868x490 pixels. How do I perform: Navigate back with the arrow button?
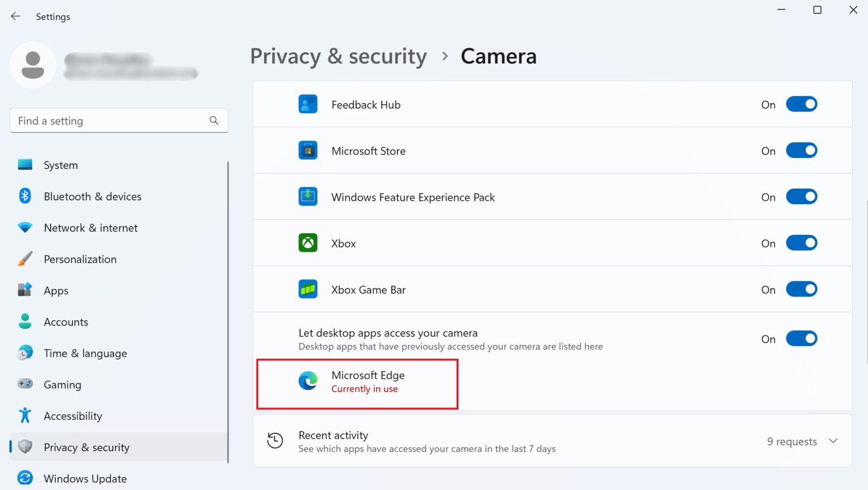(x=15, y=16)
